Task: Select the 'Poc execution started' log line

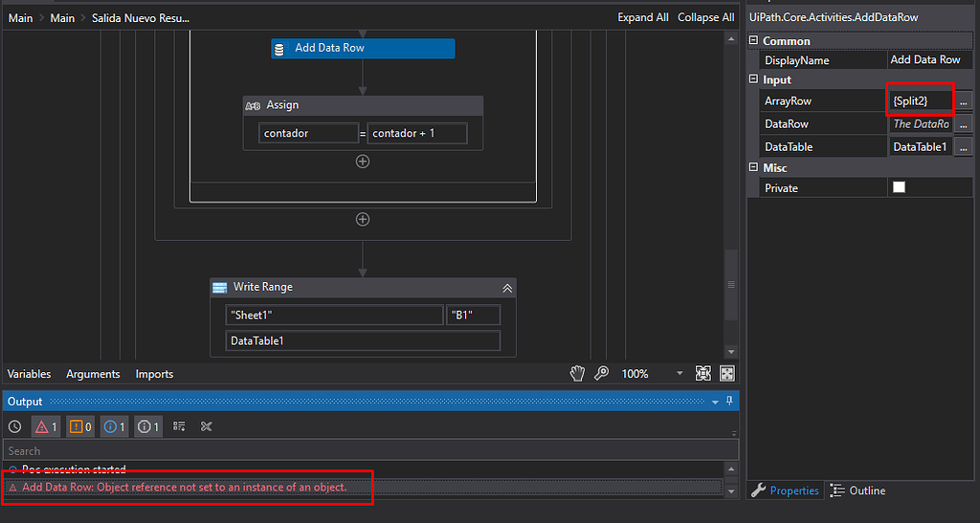Action: [74, 469]
